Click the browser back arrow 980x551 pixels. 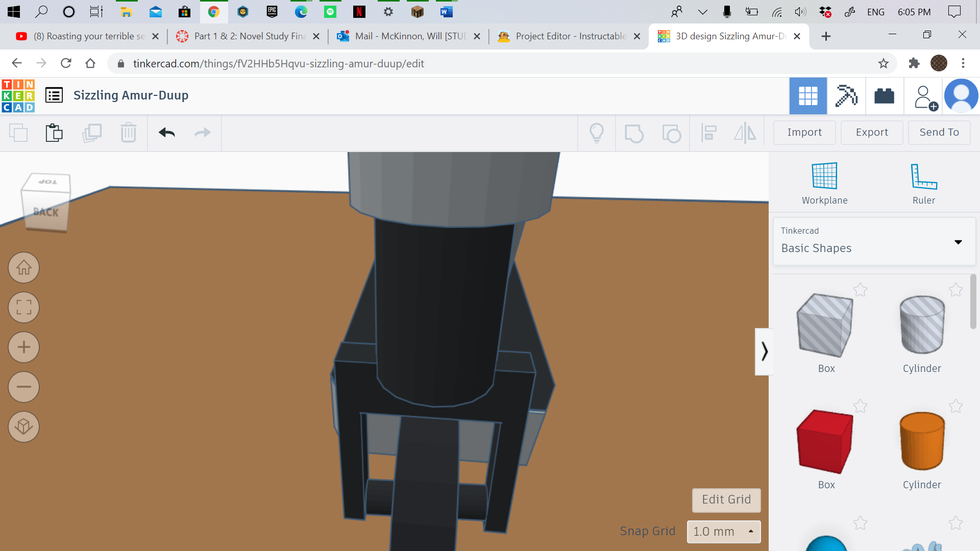[x=17, y=63]
